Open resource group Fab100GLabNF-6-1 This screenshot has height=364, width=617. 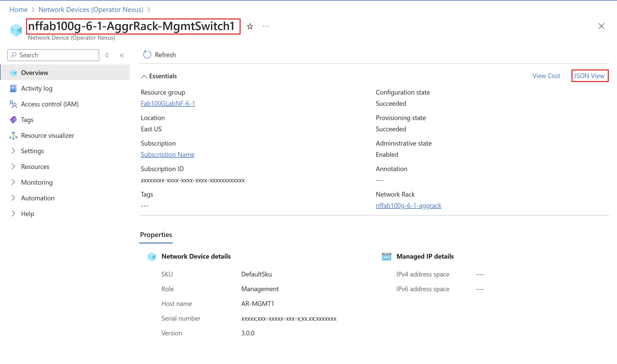pyautogui.click(x=168, y=104)
